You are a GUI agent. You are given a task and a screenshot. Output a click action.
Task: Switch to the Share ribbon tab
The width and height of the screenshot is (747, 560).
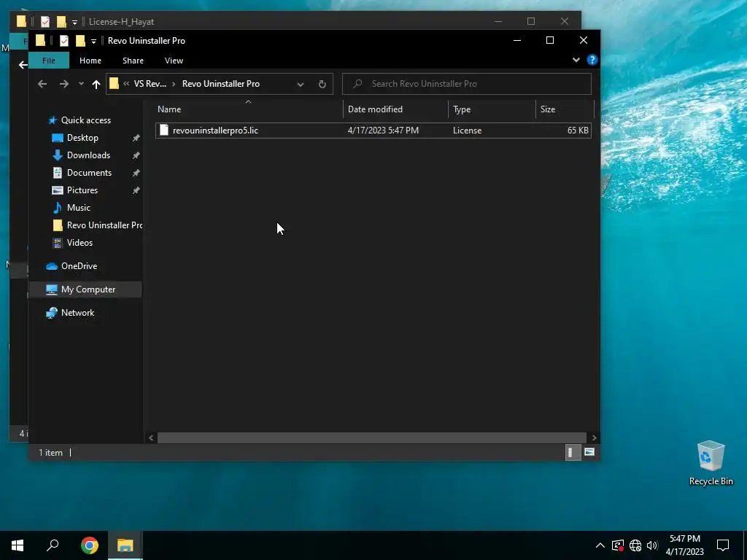pyautogui.click(x=133, y=61)
